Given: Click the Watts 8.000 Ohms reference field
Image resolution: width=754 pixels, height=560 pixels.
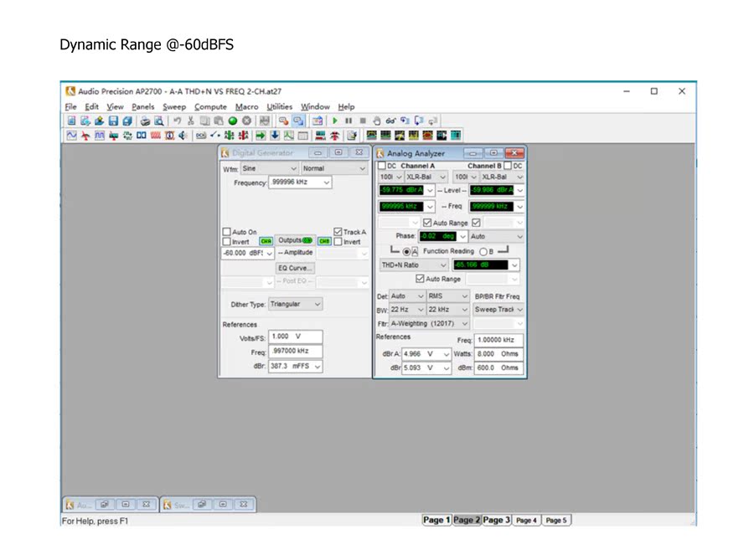Looking at the screenshot, I should click(x=498, y=354).
